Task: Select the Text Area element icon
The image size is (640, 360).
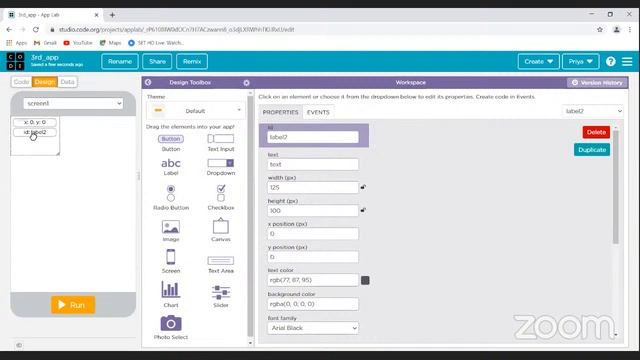Action: point(221,260)
